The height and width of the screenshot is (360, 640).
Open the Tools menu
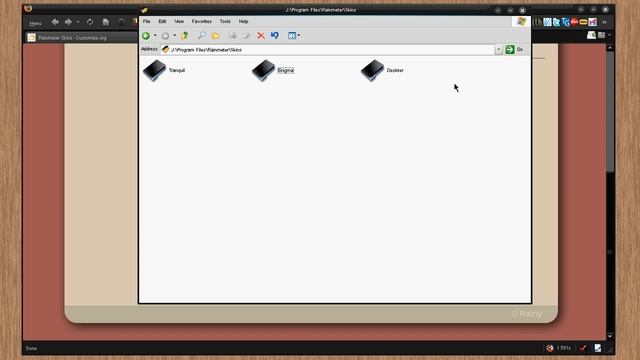coord(225,21)
